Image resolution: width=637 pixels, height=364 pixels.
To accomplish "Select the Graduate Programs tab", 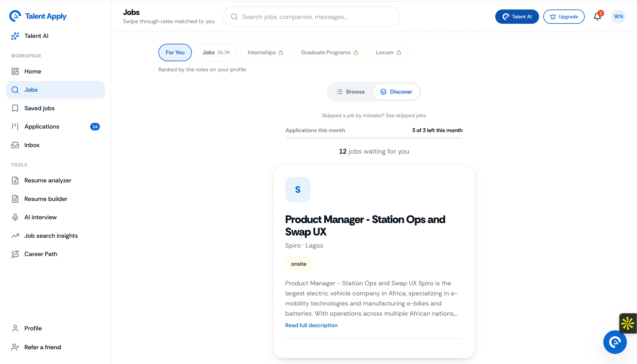I will pyautogui.click(x=329, y=53).
